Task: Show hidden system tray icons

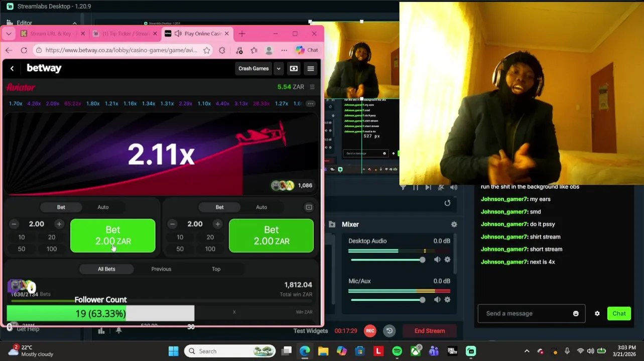Action: 527,351
